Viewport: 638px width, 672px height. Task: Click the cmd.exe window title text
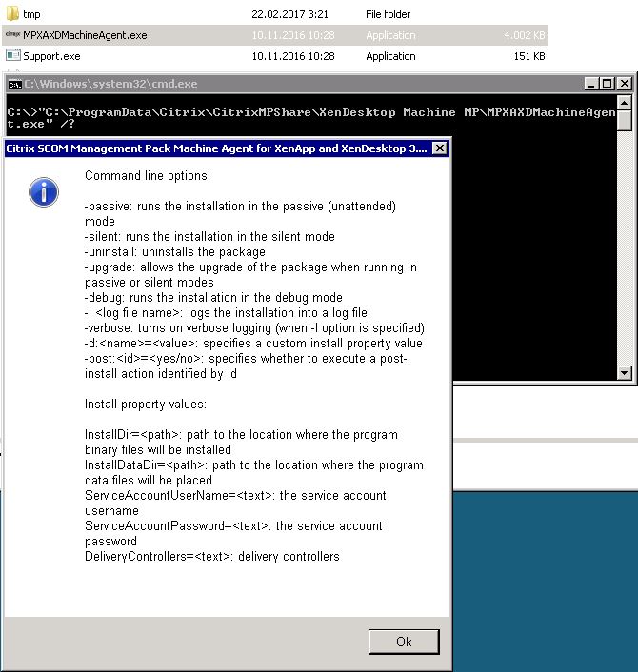click(110, 84)
